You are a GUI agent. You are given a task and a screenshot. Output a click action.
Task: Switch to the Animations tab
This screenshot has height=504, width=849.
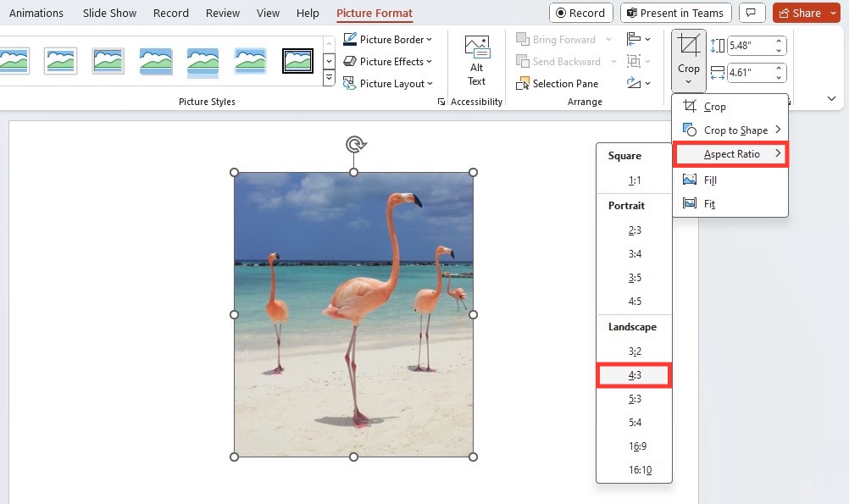coord(36,13)
